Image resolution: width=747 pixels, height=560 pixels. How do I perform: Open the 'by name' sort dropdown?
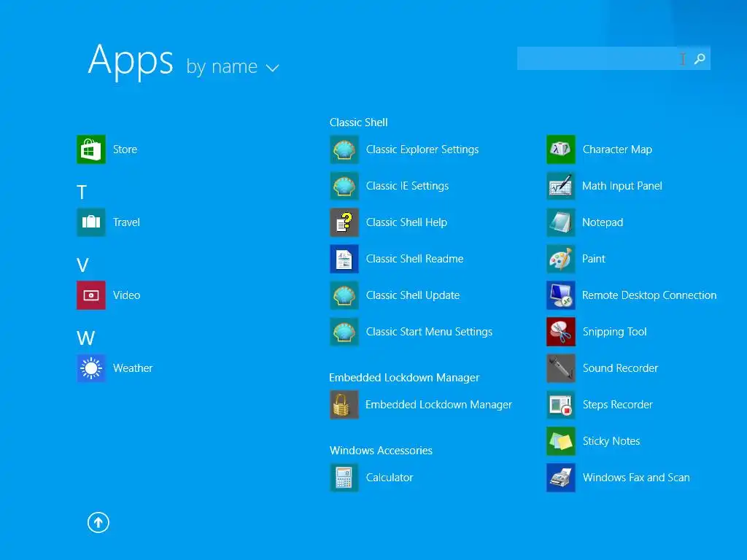coord(232,66)
